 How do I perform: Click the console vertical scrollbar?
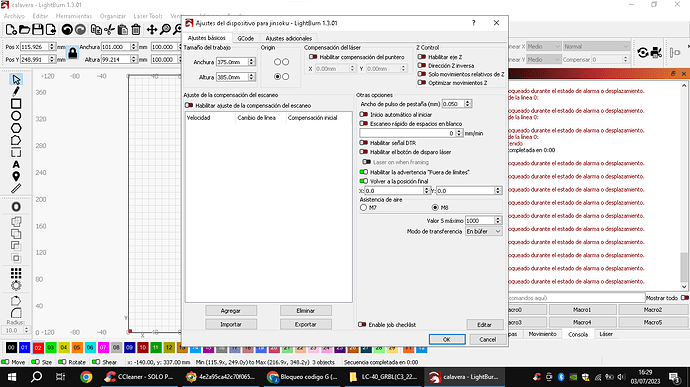click(x=683, y=187)
